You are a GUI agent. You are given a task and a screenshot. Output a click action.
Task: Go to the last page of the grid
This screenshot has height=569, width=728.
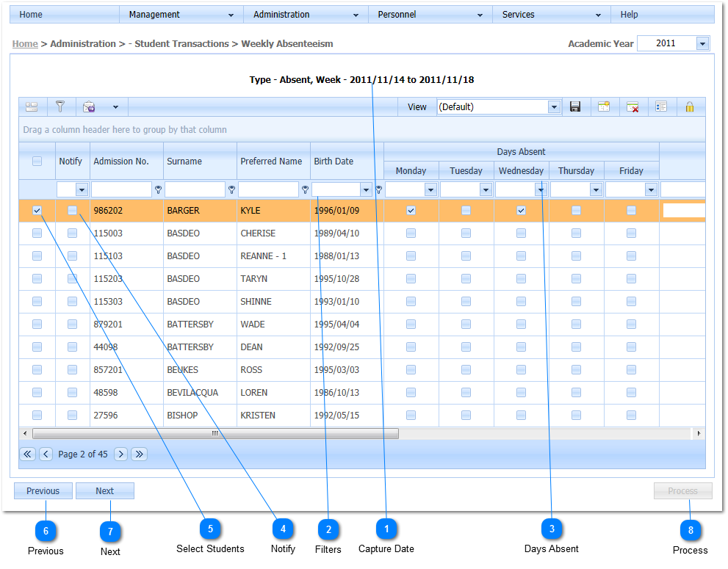(140, 454)
